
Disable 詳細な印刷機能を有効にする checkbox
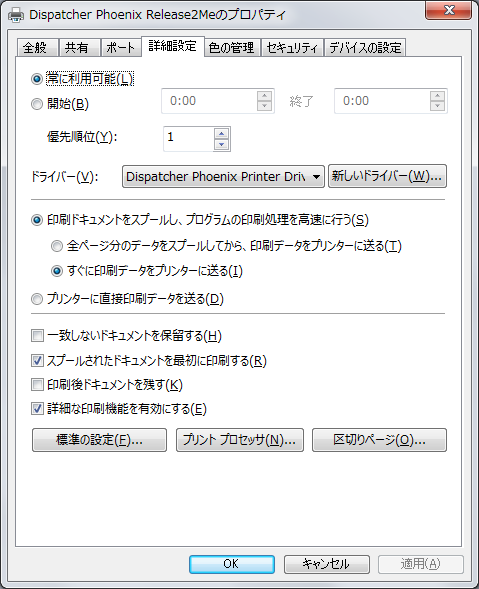pyautogui.click(x=37, y=409)
